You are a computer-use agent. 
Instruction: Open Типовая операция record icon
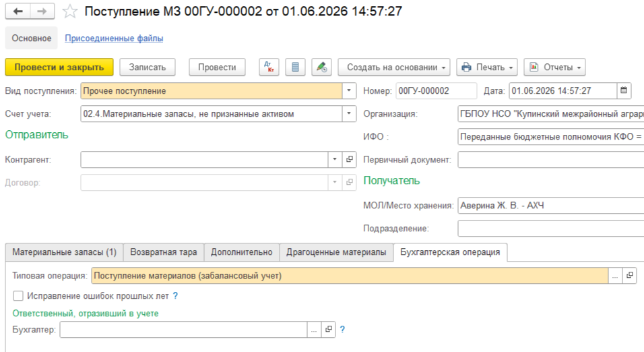[630, 276]
